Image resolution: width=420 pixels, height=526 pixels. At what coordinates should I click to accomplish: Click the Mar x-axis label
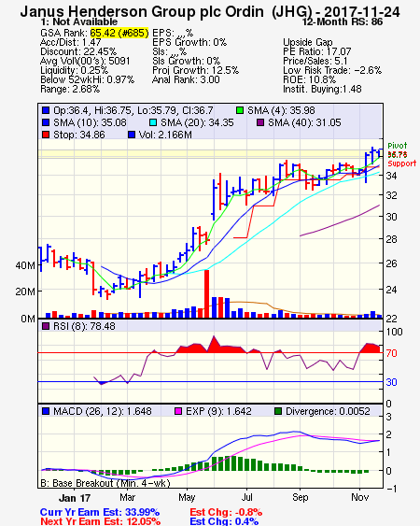pyautogui.click(x=127, y=497)
